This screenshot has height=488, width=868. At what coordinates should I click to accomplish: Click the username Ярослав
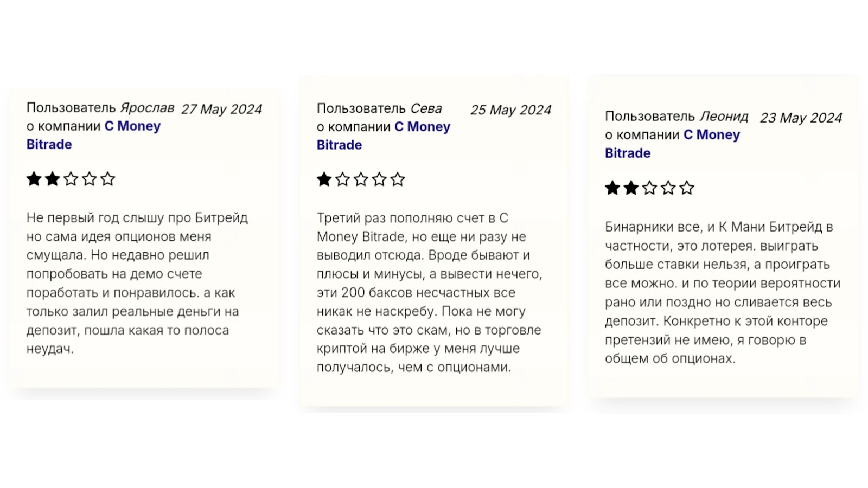pos(147,108)
